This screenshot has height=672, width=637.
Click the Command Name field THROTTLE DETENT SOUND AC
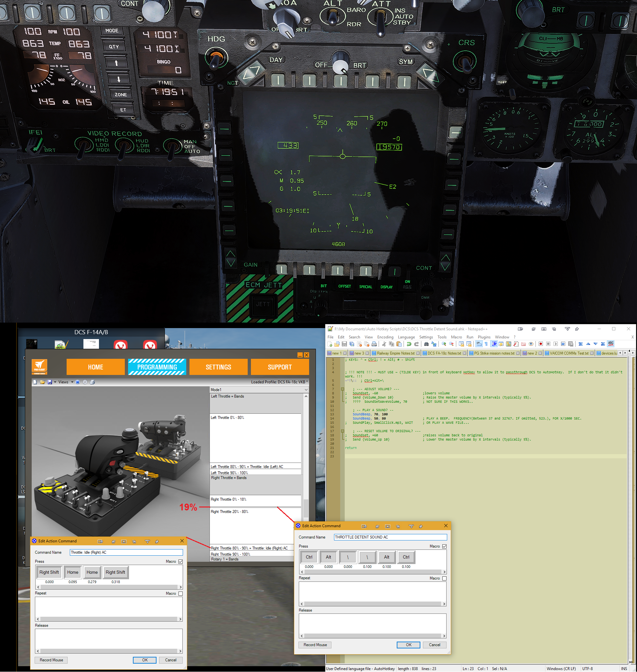(x=391, y=537)
